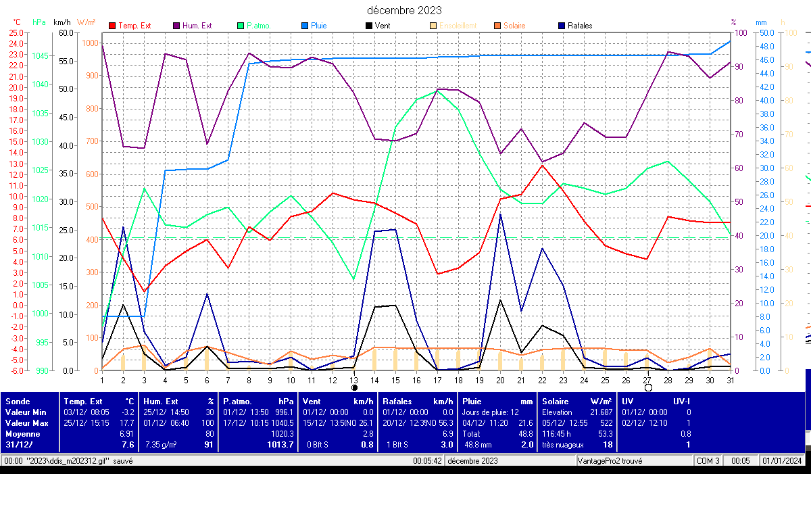Select the Sonde header in the data table

click(x=17, y=401)
